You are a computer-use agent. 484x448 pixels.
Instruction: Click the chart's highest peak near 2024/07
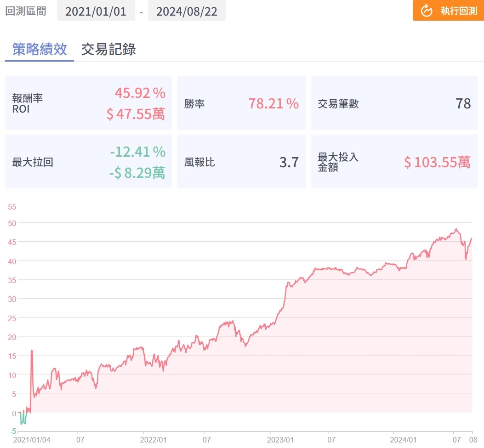tap(456, 229)
